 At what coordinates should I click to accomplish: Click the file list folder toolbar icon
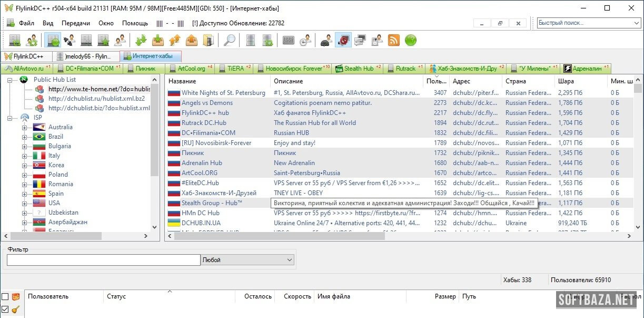coord(209,40)
